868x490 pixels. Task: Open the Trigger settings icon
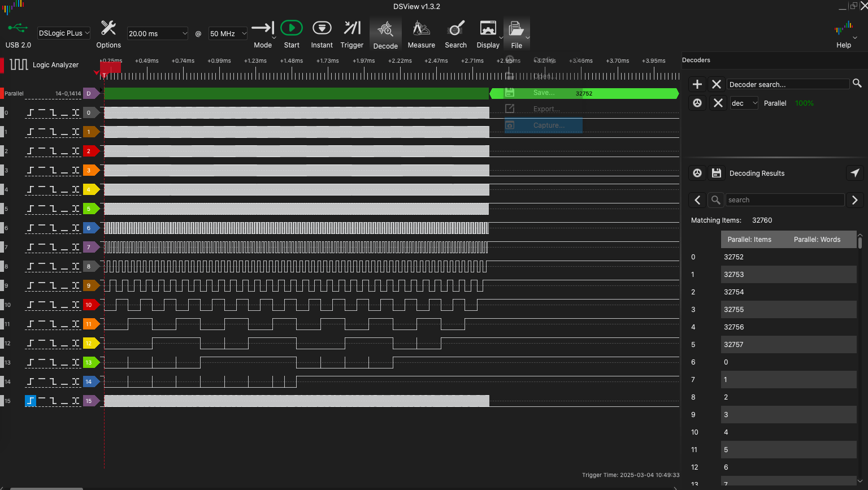pos(351,27)
